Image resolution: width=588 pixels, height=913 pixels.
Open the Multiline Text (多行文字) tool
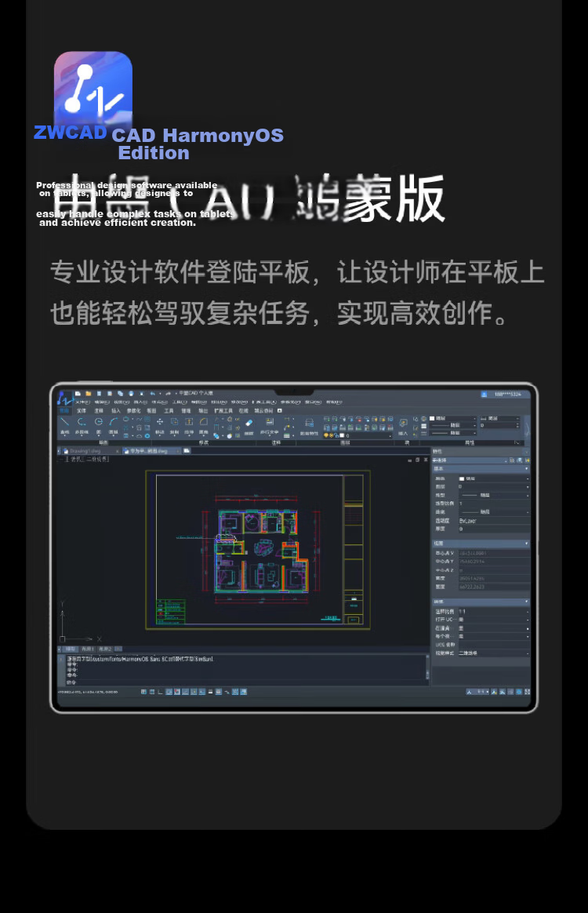click(x=270, y=426)
